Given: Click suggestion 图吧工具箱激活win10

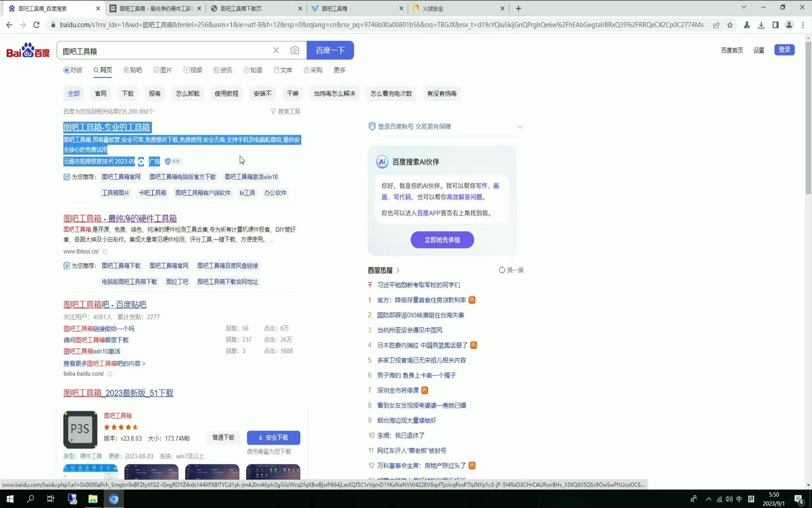Looking at the screenshot, I should point(251,177).
